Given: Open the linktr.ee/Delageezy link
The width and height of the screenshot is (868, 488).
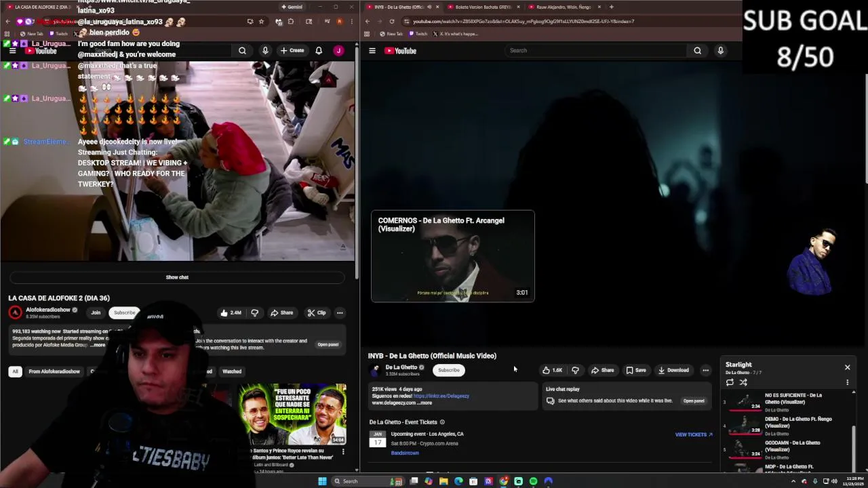Looking at the screenshot, I should (441, 396).
